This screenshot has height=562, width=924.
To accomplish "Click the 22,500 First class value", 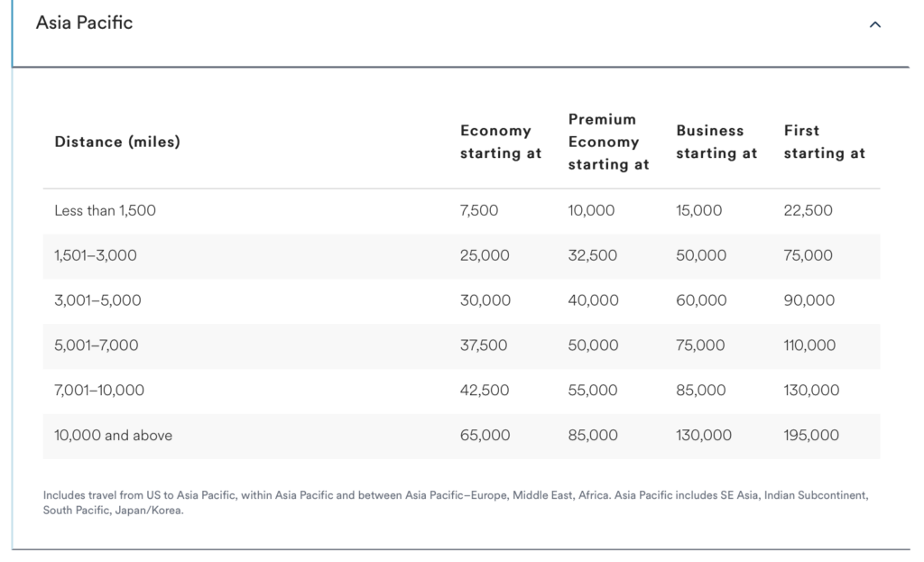I will click(x=810, y=210).
